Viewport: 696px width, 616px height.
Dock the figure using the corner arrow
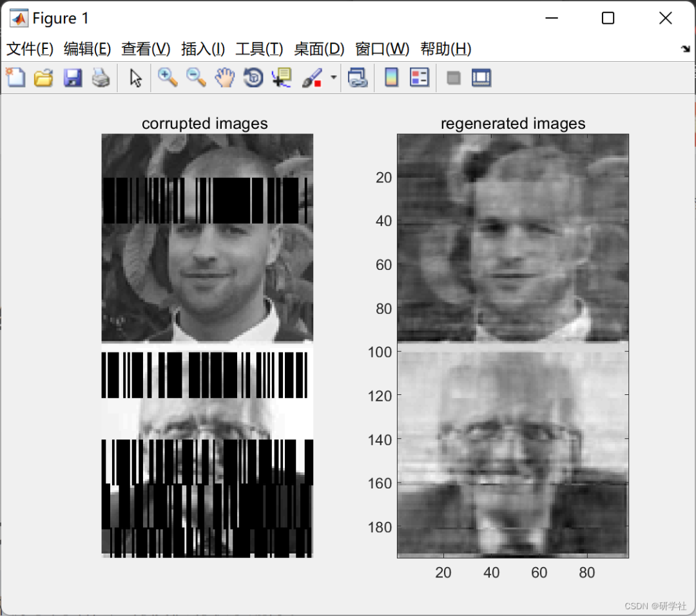tap(686, 49)
